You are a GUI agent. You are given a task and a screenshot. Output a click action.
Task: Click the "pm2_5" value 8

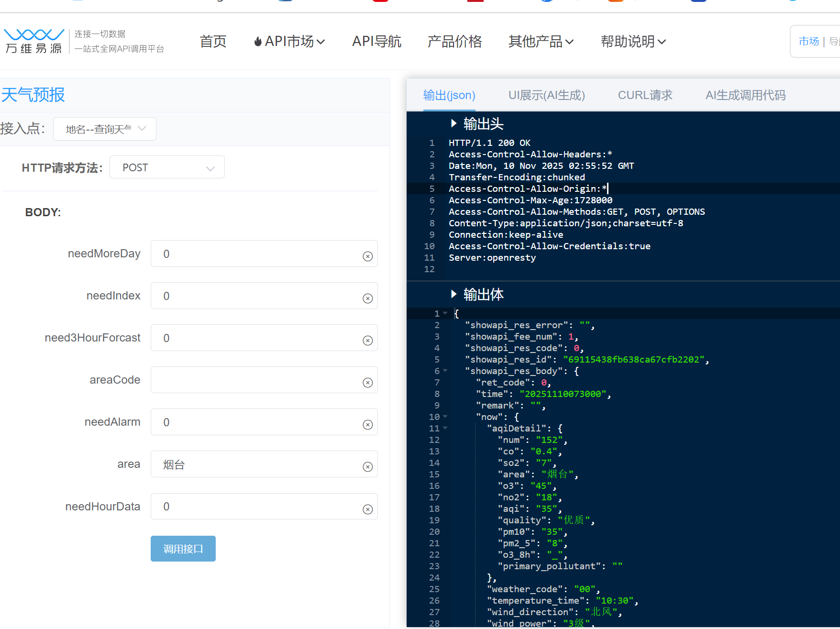tap(554, 543)
